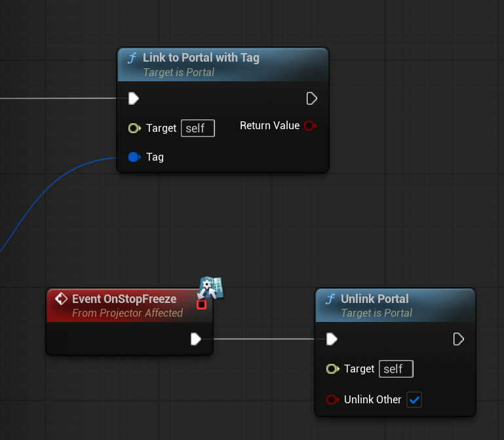The width and height of the screenshot is (504, 440).
Task: Click the interface badge icon above Event OnStopFreeze
Action: tap(210, 288)
